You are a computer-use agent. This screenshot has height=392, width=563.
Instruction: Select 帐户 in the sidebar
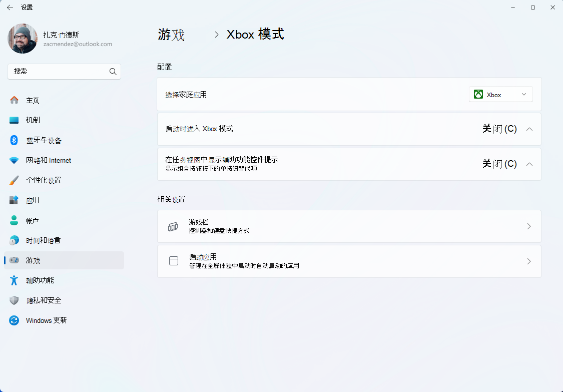click(x=64, y=220)
